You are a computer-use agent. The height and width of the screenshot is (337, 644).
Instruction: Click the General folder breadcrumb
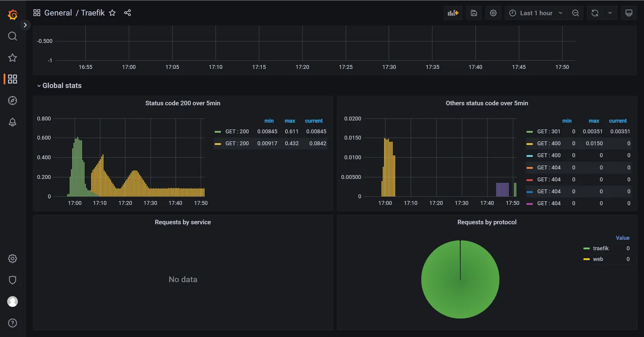tap(58, 13)
